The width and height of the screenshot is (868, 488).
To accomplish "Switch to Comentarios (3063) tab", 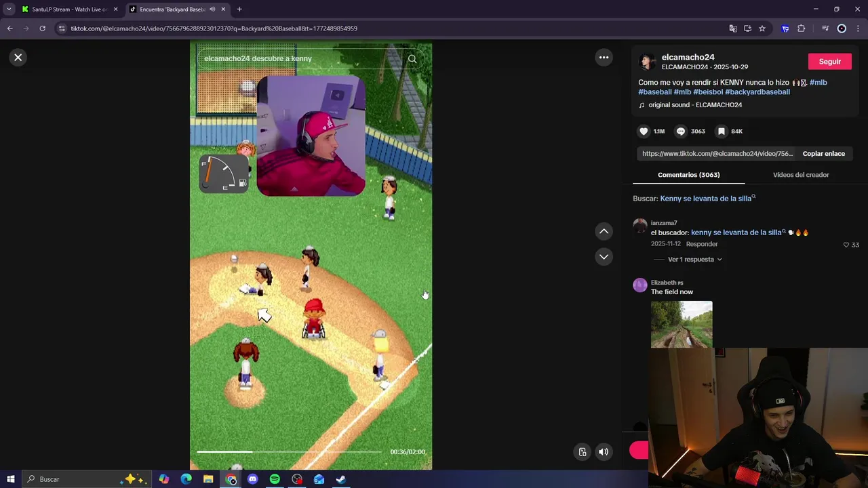I will pos(688,175).
